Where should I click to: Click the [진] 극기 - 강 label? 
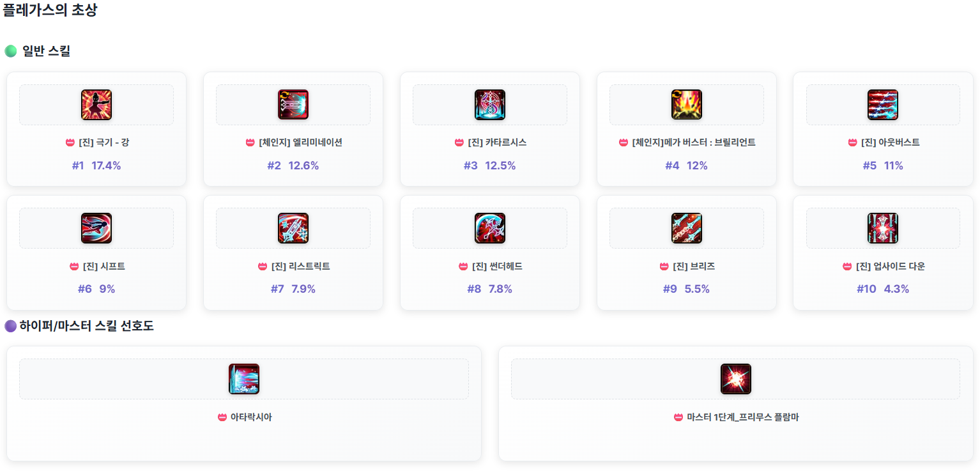(x=103, y=143)
